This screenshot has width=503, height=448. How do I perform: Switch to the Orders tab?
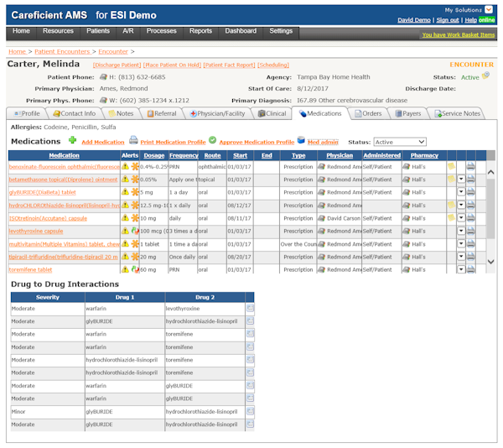point(369,113)
